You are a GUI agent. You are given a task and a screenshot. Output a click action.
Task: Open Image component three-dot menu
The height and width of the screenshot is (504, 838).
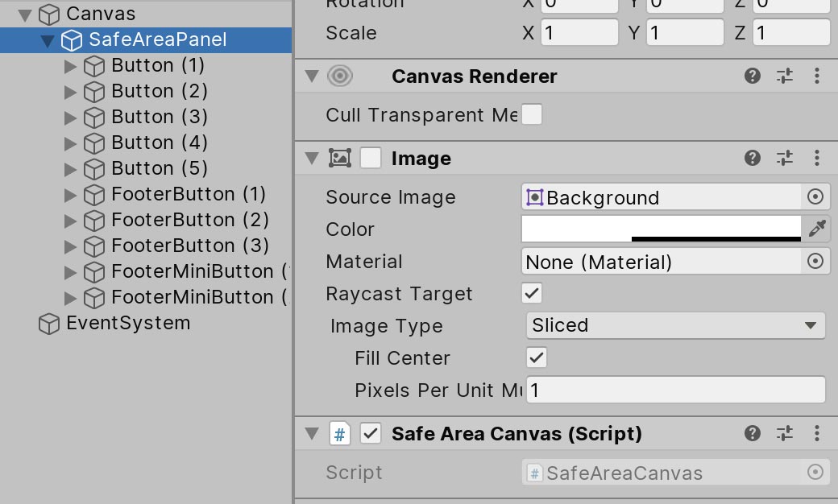[817, 159]
